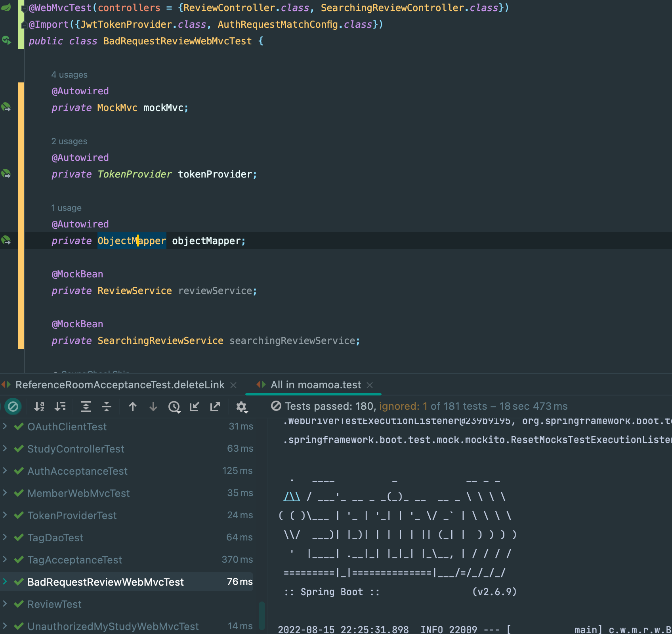Select BadRequestReviewWebMvcTest in test tree
Viewport: 672px width, 634px height.
105,582
